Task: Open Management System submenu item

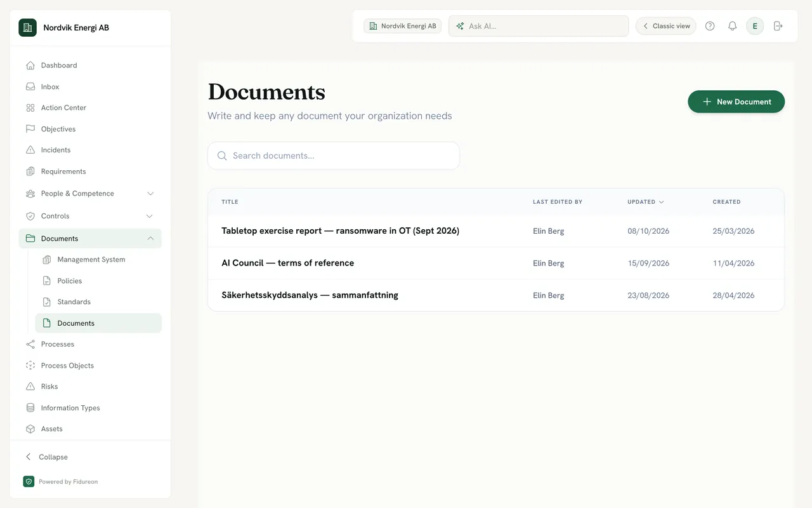Action: [x=98, y=260]
